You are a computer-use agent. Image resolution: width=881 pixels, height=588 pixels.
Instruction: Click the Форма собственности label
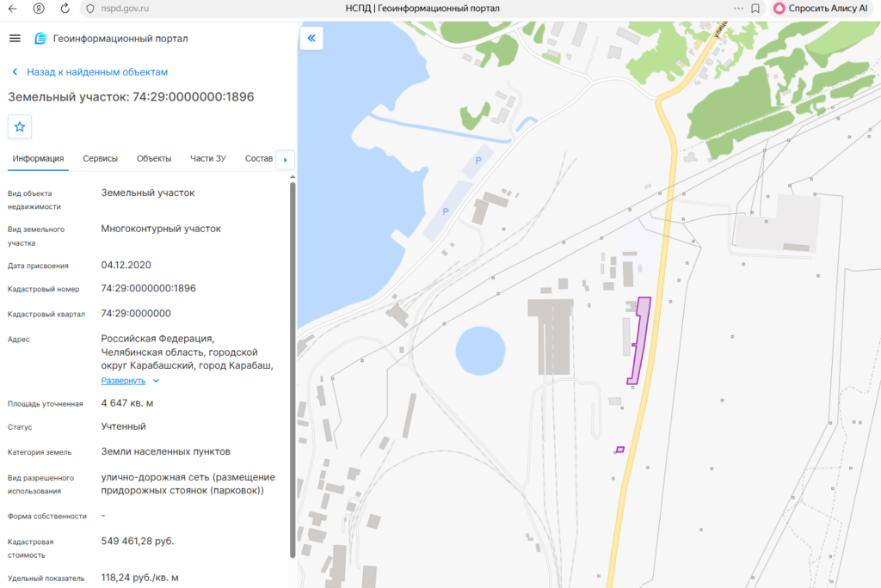47,516
